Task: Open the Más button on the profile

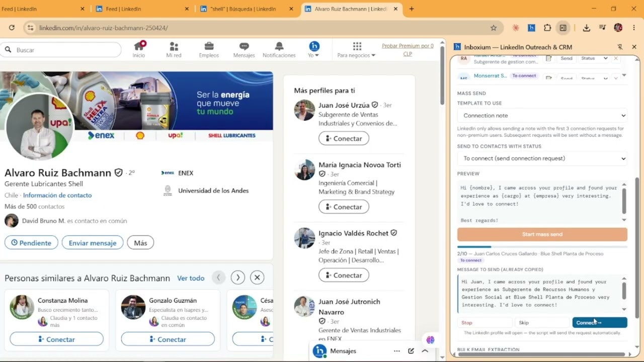Action: tap(140, 243)
